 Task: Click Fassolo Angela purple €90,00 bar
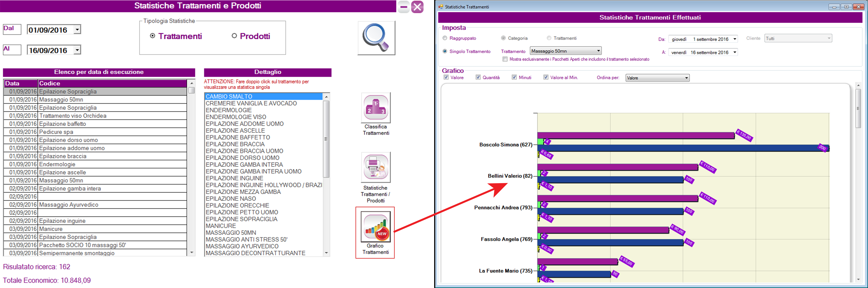tap(603, 230)
